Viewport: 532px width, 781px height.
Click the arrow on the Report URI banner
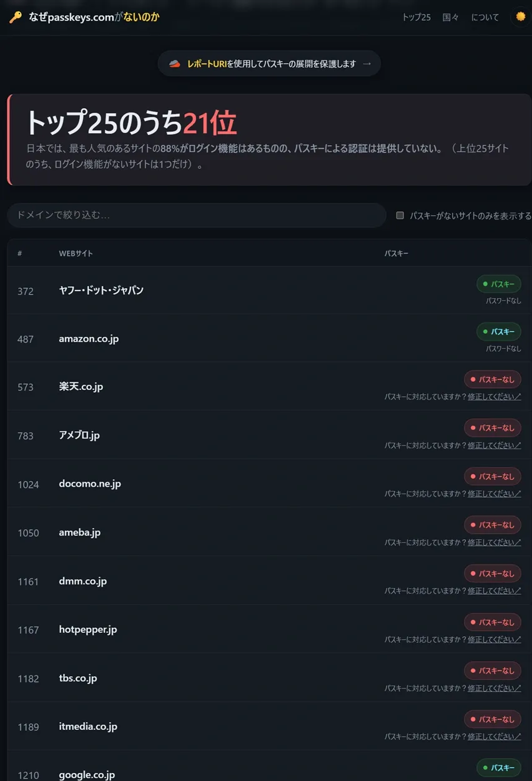point(367,64)
